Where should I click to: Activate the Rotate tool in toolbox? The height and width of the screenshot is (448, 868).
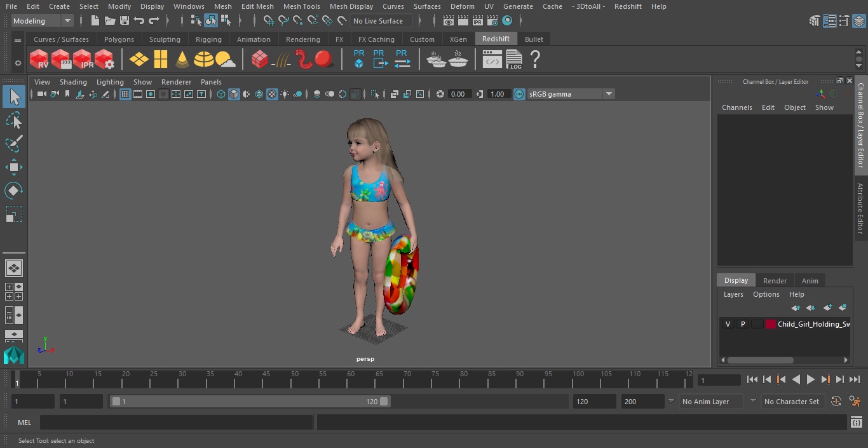[14, 191]
